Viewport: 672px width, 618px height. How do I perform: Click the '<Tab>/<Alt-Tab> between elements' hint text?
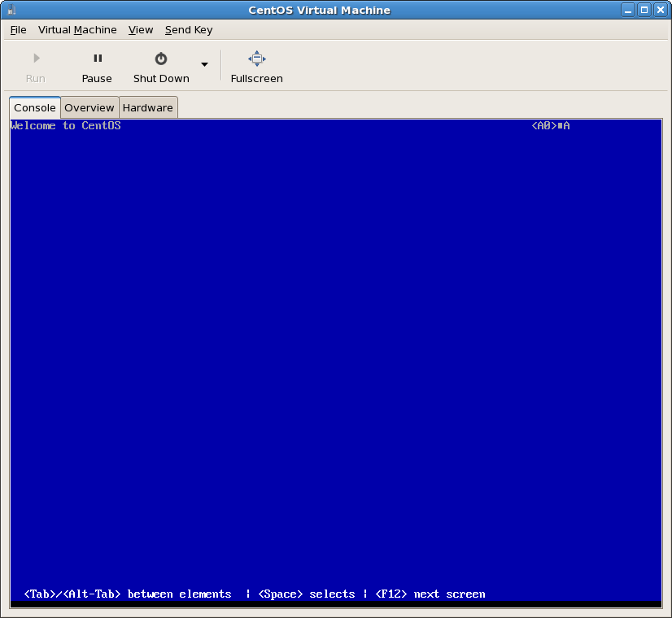click(x=128, y=594)
